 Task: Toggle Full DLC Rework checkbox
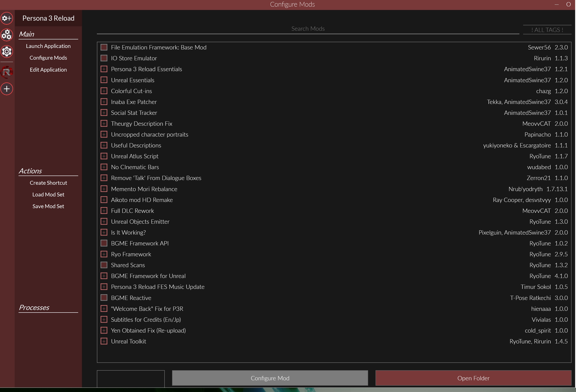[104, 210]
